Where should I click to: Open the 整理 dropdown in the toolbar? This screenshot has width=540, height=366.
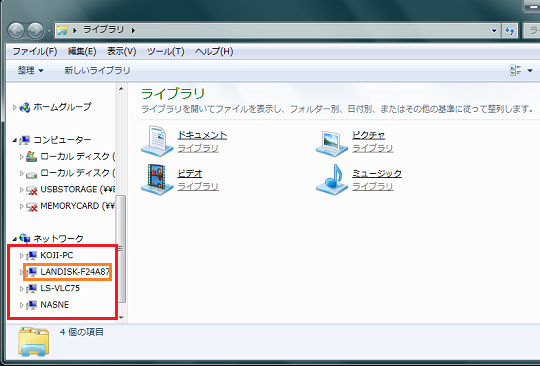tap(30, 71)
